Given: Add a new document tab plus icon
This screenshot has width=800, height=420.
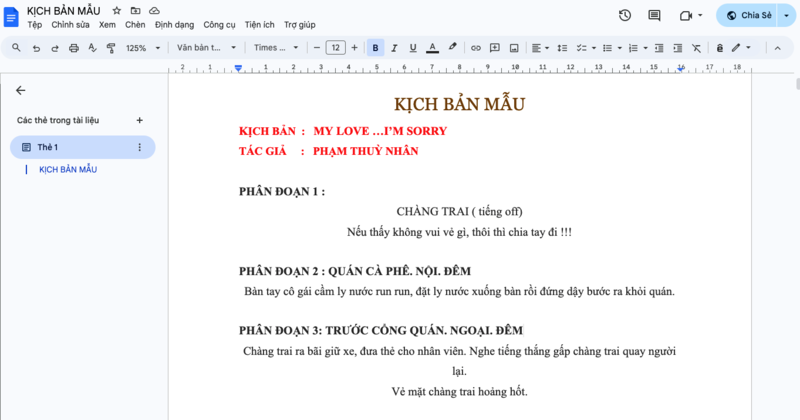Looking at the screenshot, I should click(x=139, y=120).
